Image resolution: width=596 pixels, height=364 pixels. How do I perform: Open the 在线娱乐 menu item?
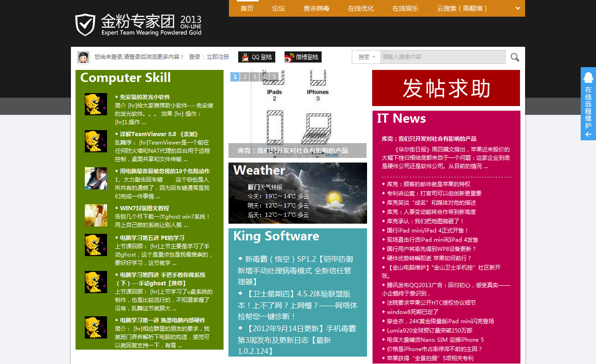[x=406, y=8]
